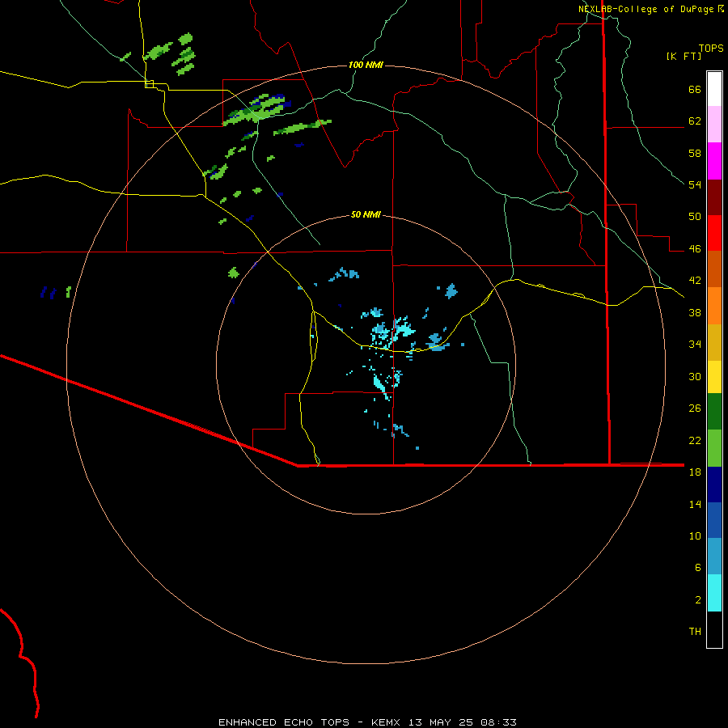
Task: Click the TH threshold legend label
Action: point(695,632)
